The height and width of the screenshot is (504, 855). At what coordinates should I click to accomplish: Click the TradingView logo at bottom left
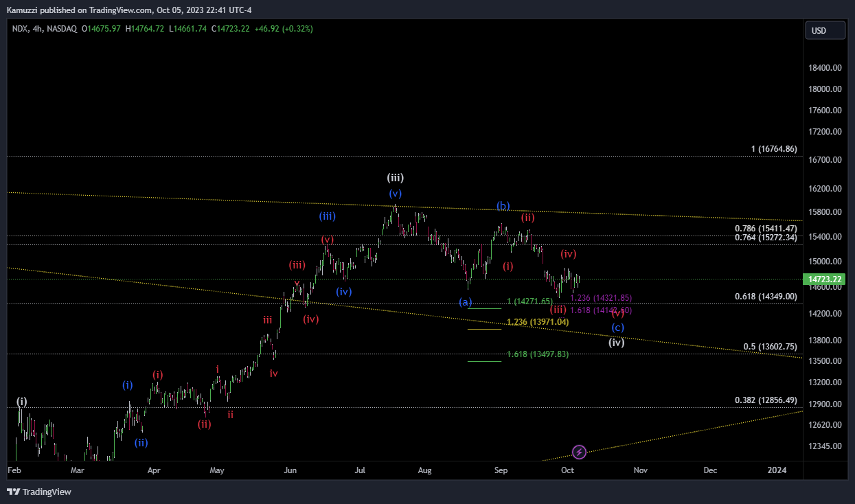[x=39, y=492]
